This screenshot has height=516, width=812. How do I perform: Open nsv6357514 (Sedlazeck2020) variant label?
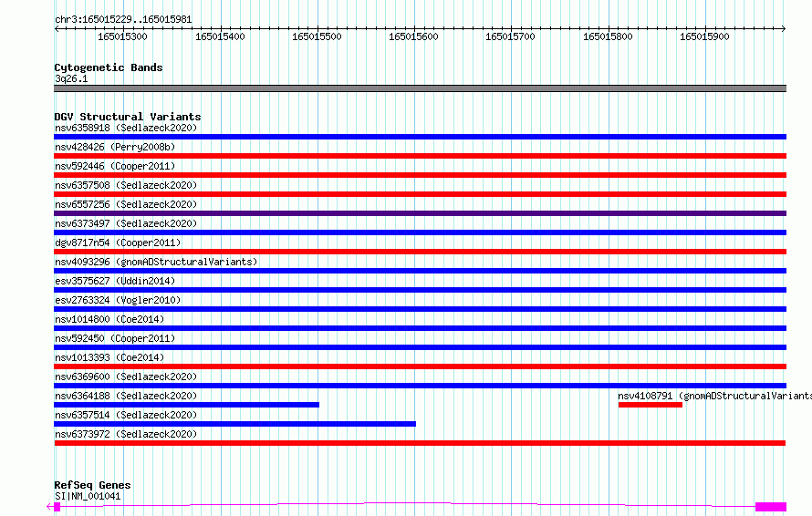(x=126, y=415)
